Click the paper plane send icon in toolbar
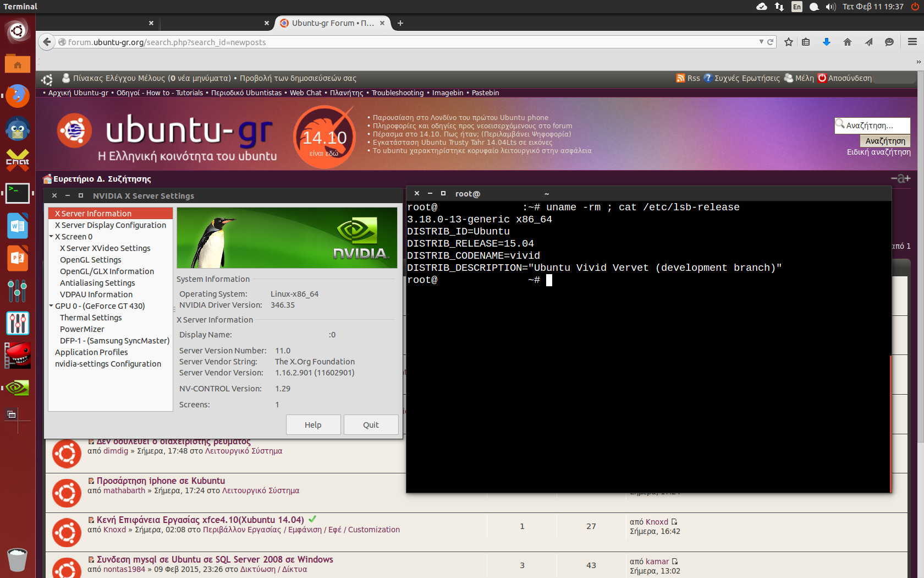Screen dimensions: 924x578 [x=868, y=42]
